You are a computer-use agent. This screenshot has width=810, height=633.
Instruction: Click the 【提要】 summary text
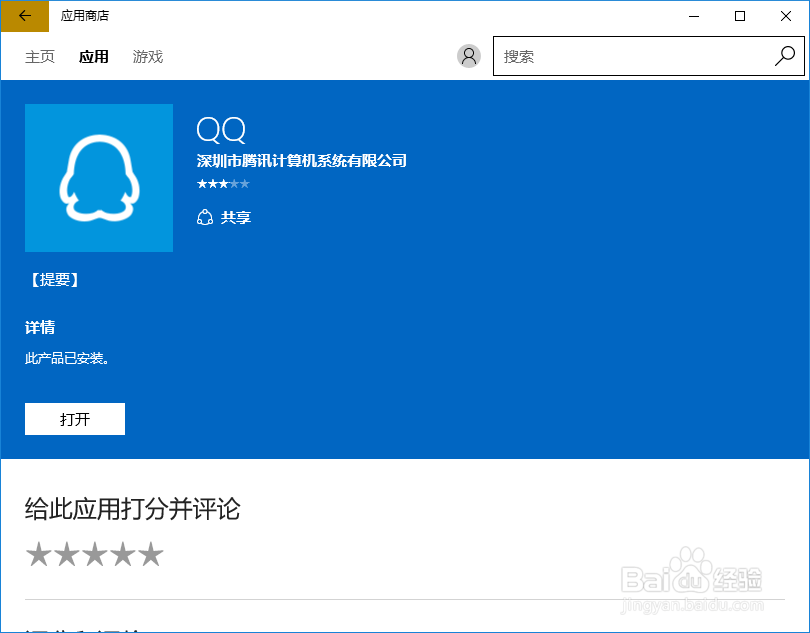pos(54,280)
